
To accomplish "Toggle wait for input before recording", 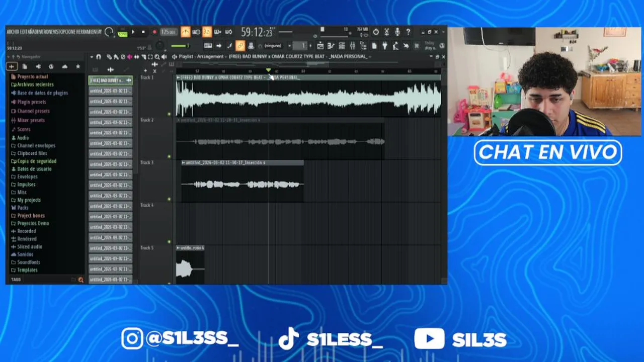I will (196, 32).
